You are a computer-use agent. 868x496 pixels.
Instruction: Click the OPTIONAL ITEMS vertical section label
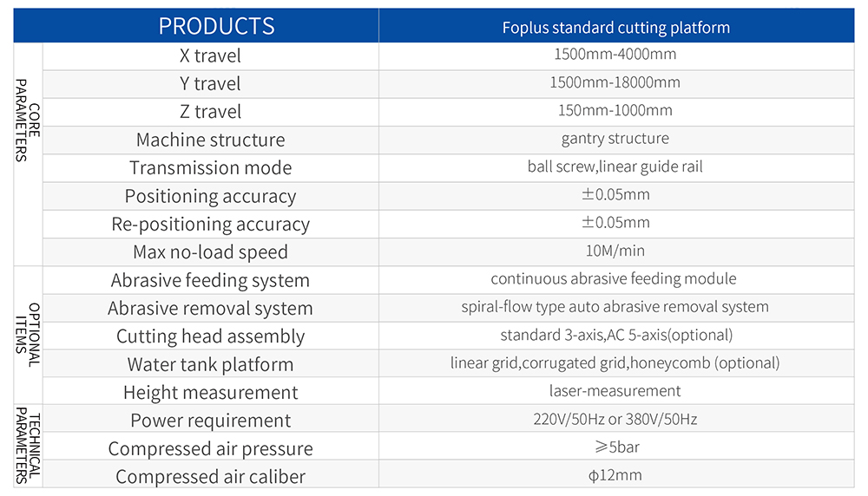click(28, 335)
